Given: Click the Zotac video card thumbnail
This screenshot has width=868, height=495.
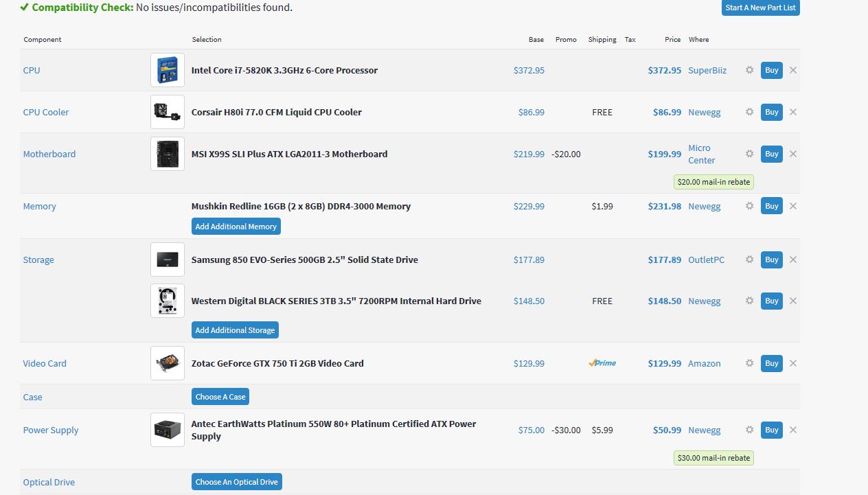Looking at the screenshot, I should point(168,363).
